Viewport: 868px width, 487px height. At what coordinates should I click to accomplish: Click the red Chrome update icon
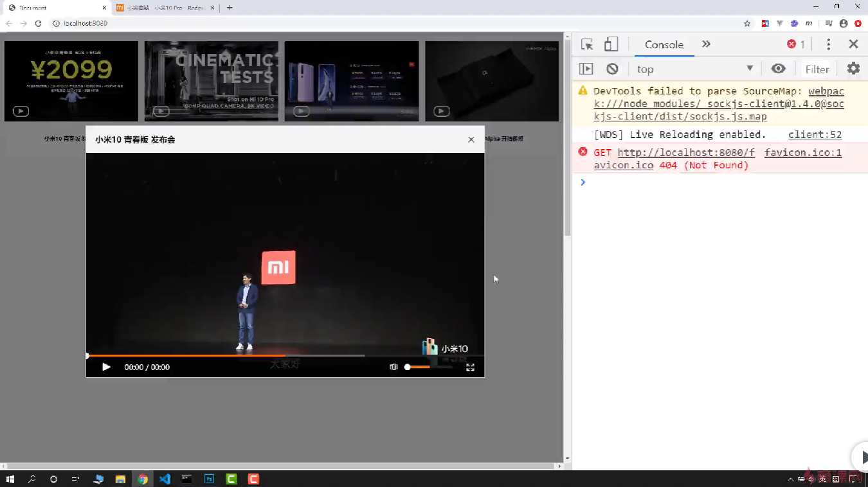click(x=858, y=23)
